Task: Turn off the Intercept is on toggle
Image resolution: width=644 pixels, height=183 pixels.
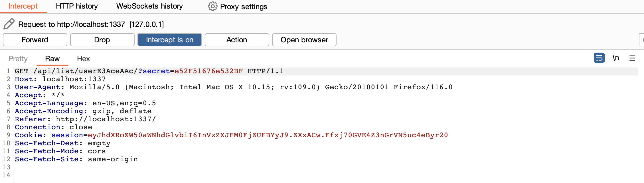Action: pyautogui.click(x=170, y=40)
